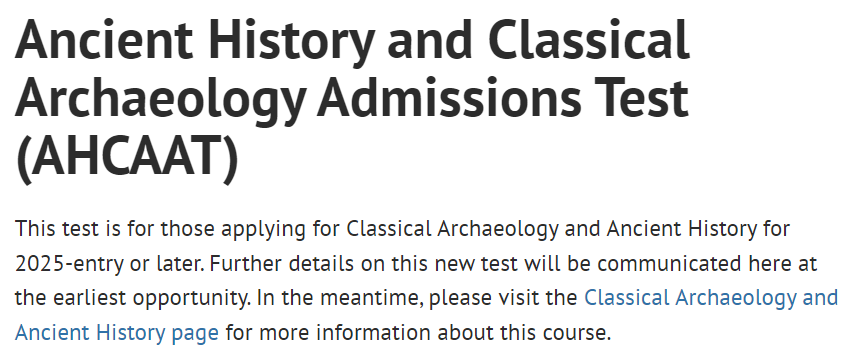
Task: Click the 'Ancient History and Classical' heading line
Action: click(x=352, y=41)
